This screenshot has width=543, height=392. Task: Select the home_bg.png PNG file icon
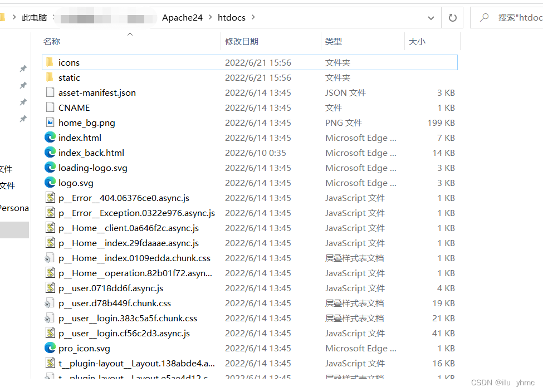pyautogui.click(x=51, y=122)
